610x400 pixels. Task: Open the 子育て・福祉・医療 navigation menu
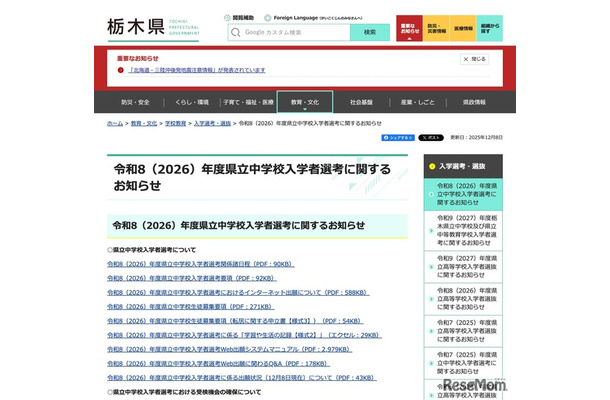coord(248,102)
